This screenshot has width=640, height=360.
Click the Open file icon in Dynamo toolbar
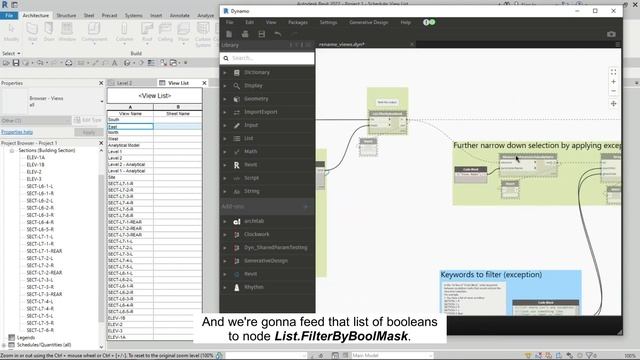(245, 34)
